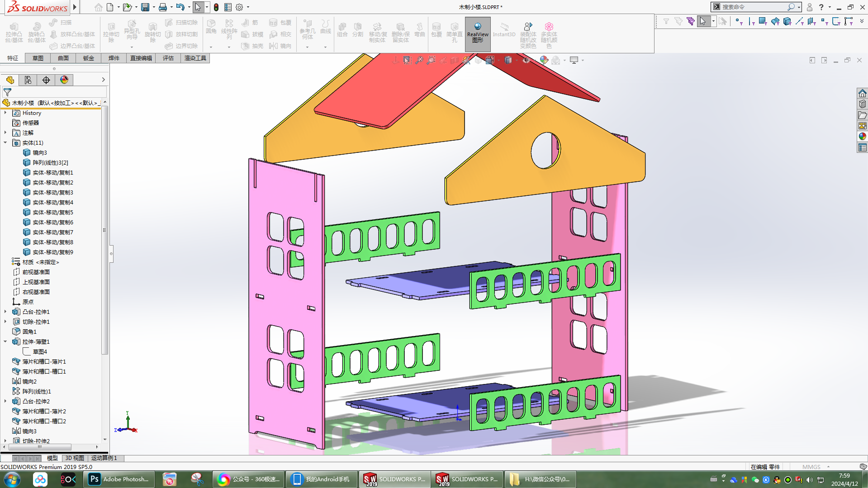The width and height of the screenshot is (868, 488).
Task: Toggle filter axes
Action: pos(800,21)
